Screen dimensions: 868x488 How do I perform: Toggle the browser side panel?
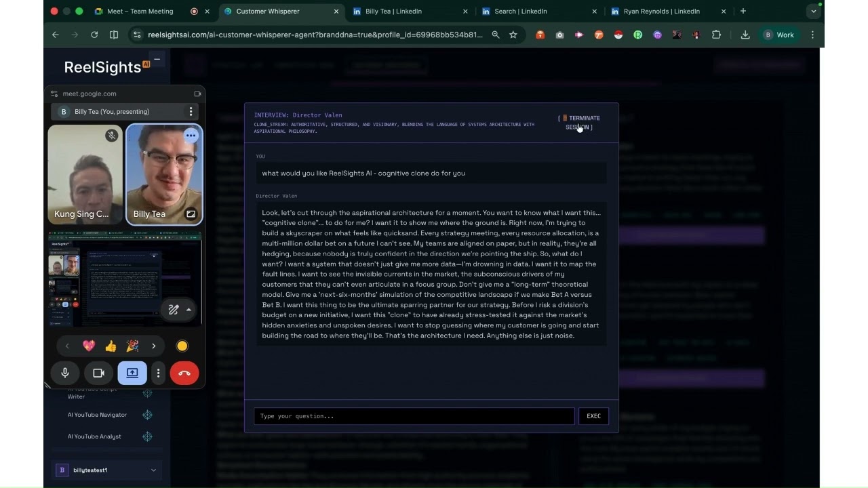[x=114, y=35]
